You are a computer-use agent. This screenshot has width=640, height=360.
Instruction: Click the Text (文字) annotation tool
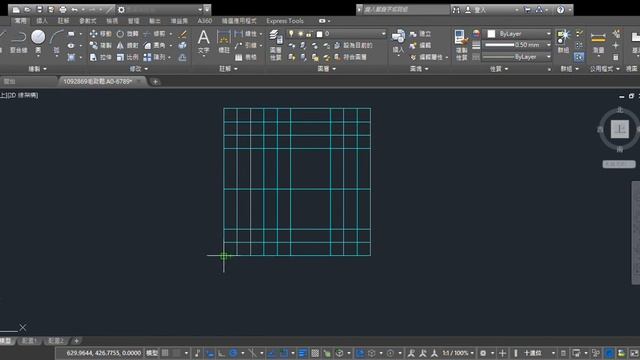(203, 42)
